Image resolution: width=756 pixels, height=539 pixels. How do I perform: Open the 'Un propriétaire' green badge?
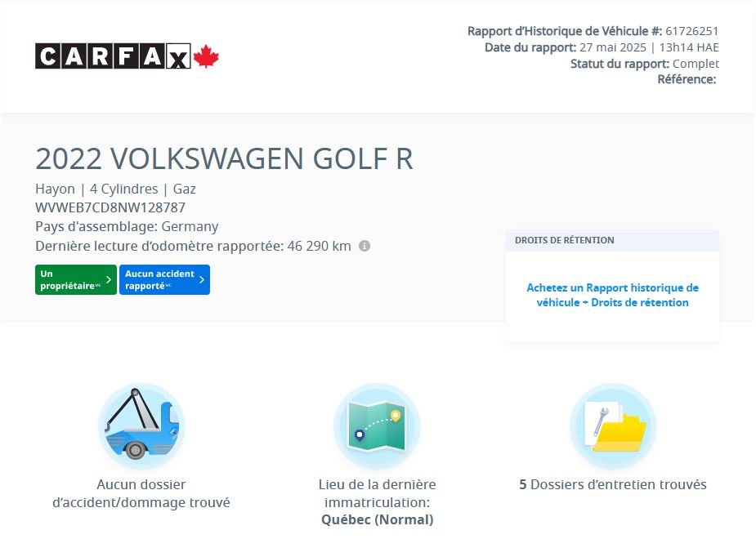point(76,279)
